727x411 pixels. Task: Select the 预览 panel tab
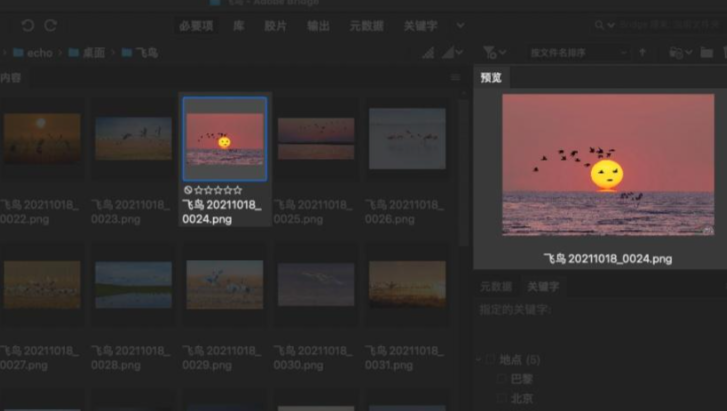click(x=491, y=77)
